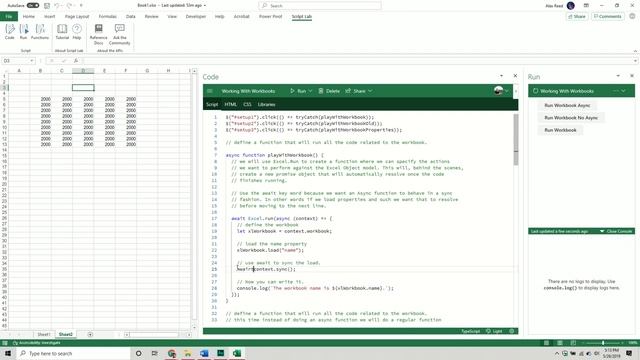Open the File tab
Screen dimensions: 640x360
point(9,16)
